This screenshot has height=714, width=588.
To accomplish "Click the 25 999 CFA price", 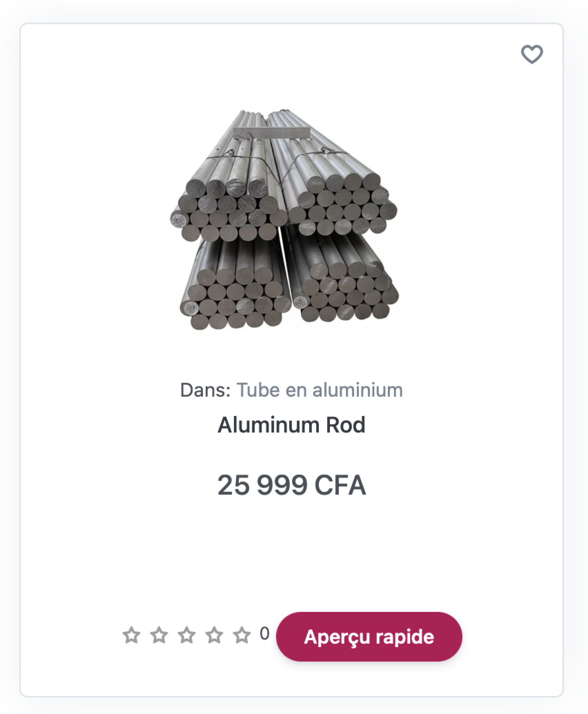I will tap(292, 485).
